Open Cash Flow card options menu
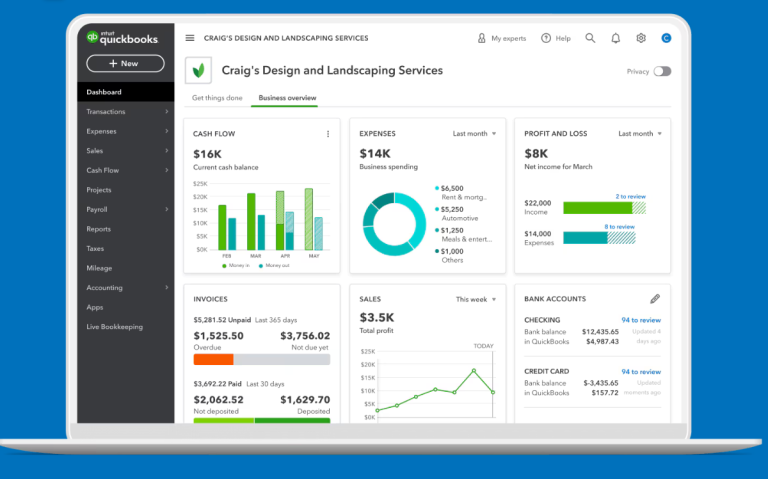This screenshot has width=768, height=479. [x=328, y=134]
